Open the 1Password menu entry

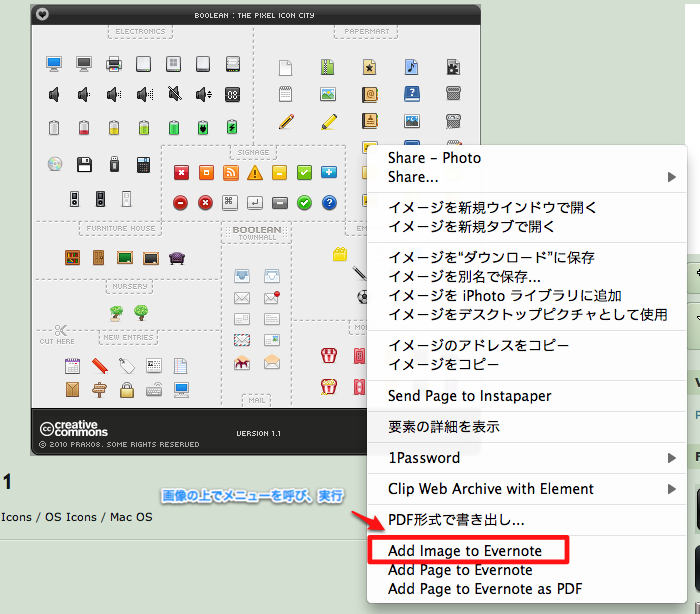[x=424, y=458]
